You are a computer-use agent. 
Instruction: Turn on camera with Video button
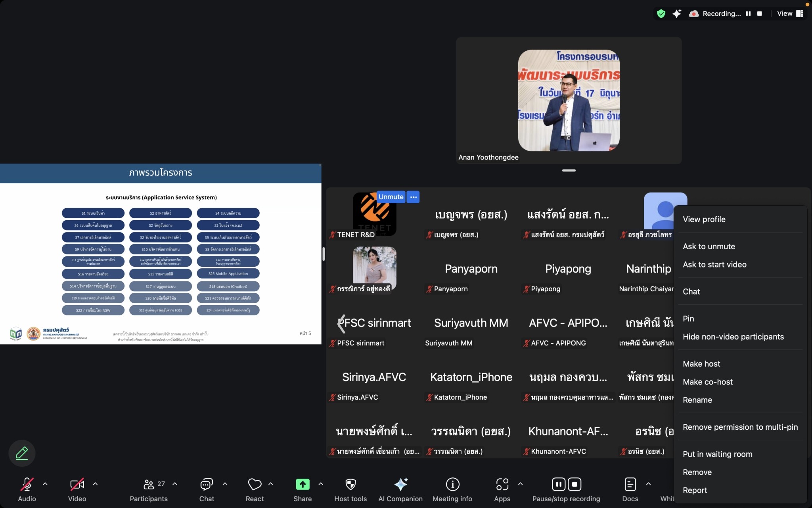77,484
